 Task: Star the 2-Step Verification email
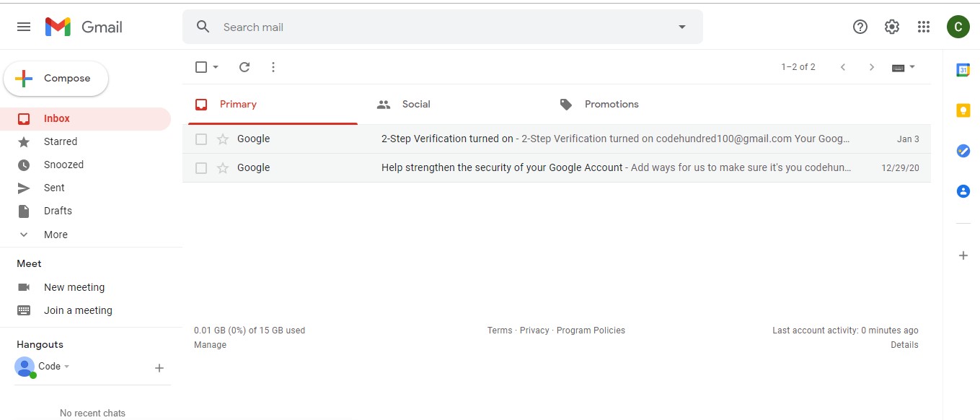(223, 139)
